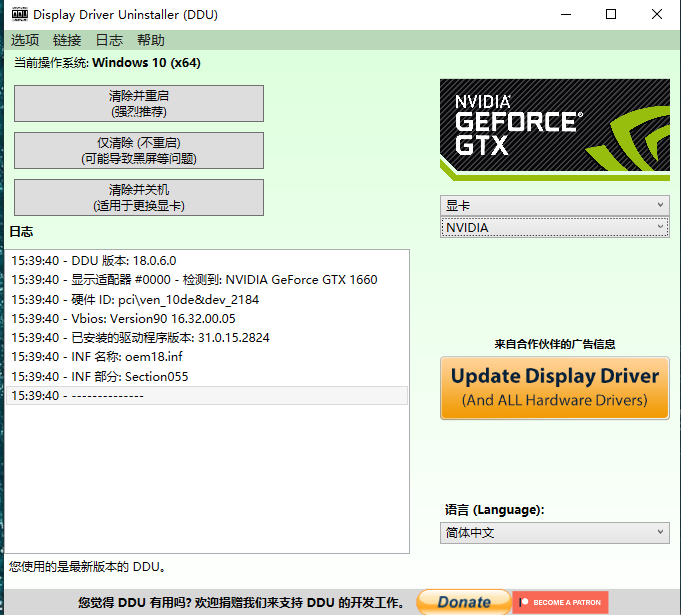The height and width of the screenshot is (615, 681).
Task: Click the Donate button
Action: [464, 602]
